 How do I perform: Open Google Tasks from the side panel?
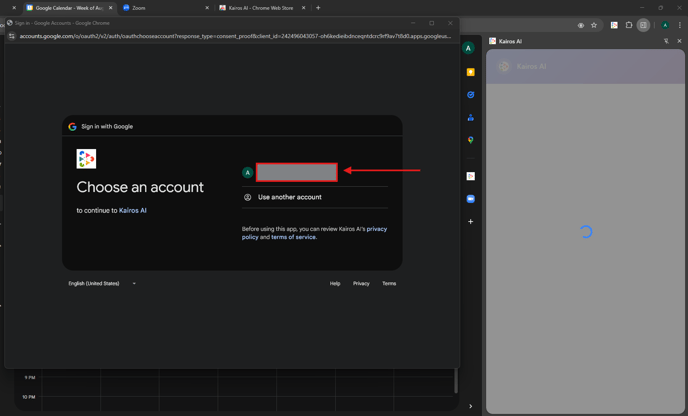coord(470,95)
